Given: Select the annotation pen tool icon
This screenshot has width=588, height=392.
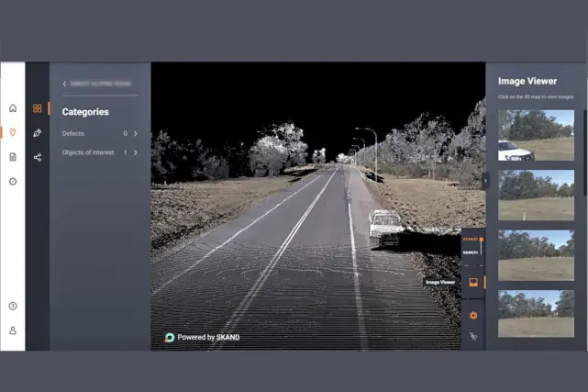Looking at the screenshot, I should tap(38, 133).
